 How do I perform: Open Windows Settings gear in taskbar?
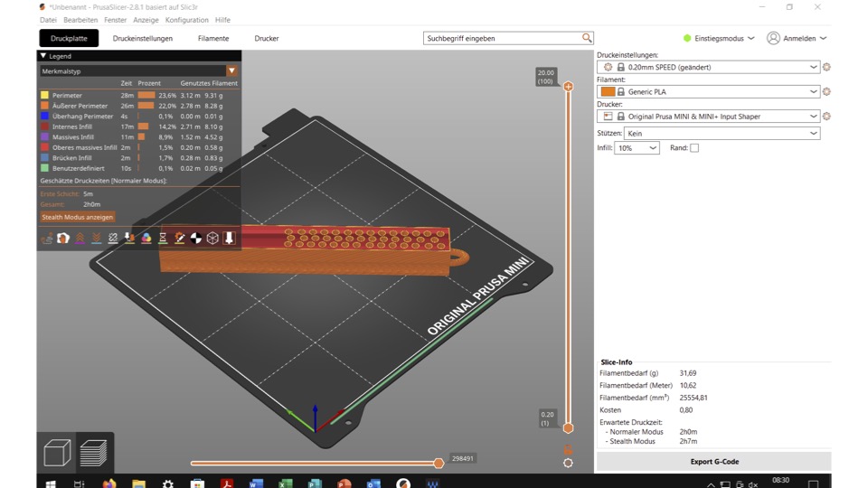coord(168,483)
